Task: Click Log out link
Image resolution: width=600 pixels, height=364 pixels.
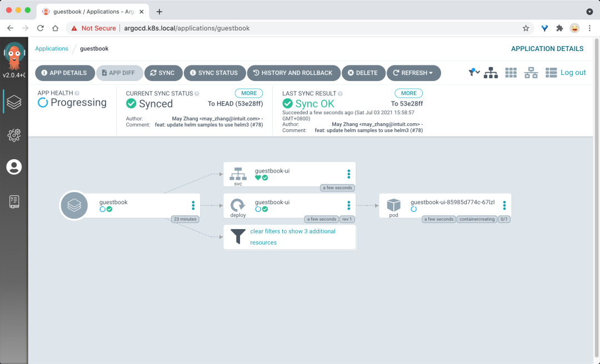Action: [573, 73]
